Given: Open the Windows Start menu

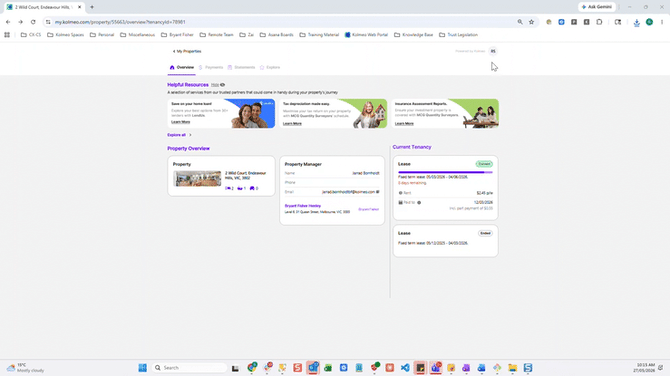Looking at the screenshot, I should point(142,368).
